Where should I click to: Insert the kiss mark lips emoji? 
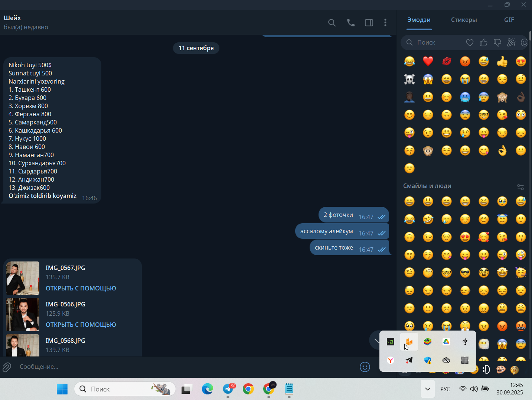tap(447, 61)
